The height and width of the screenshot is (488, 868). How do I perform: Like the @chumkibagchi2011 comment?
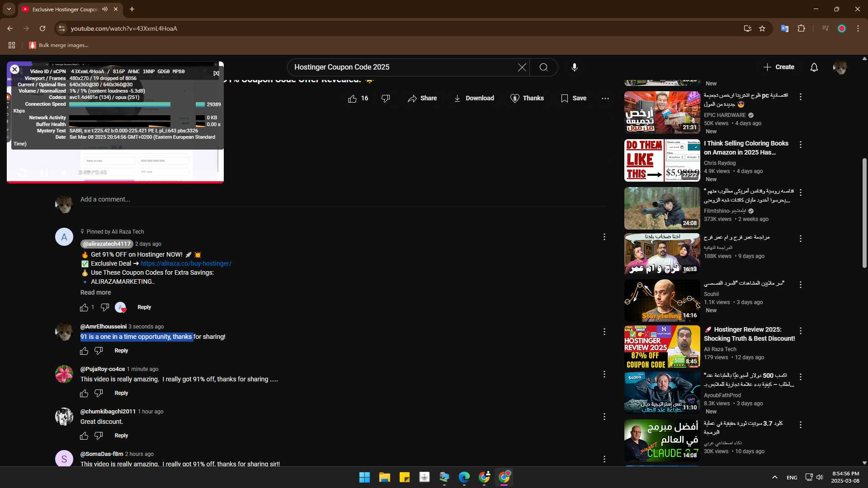coord(84,436)
